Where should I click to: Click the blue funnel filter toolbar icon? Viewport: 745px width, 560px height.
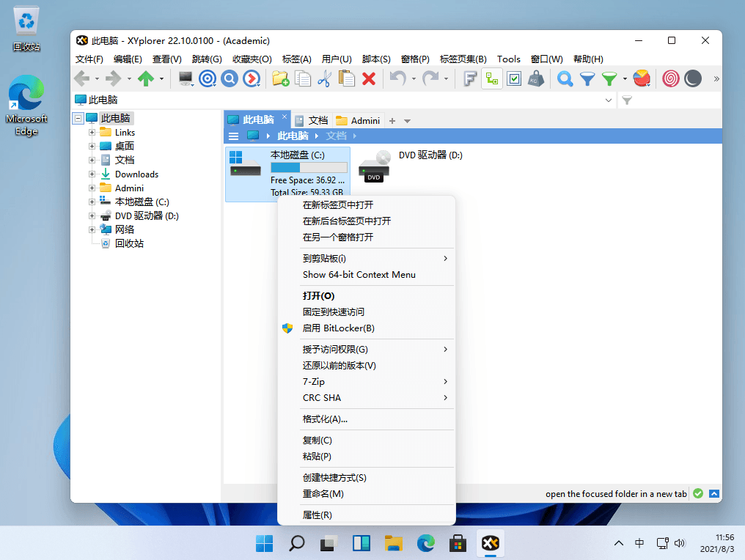coord(587,78)
